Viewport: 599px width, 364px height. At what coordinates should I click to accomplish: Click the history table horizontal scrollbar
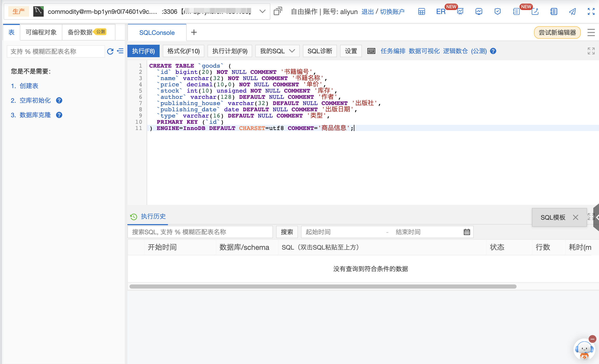click(x=322, y=287)
